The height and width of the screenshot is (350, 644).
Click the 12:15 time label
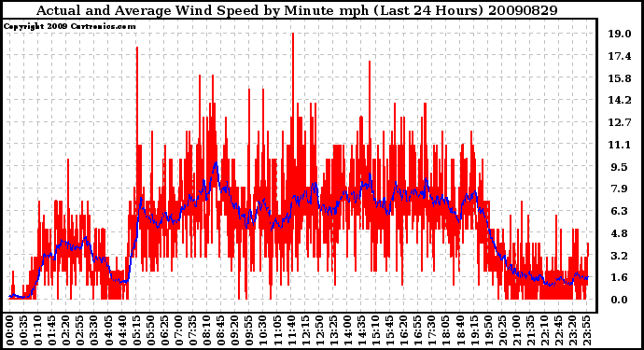tap(305, 331)
